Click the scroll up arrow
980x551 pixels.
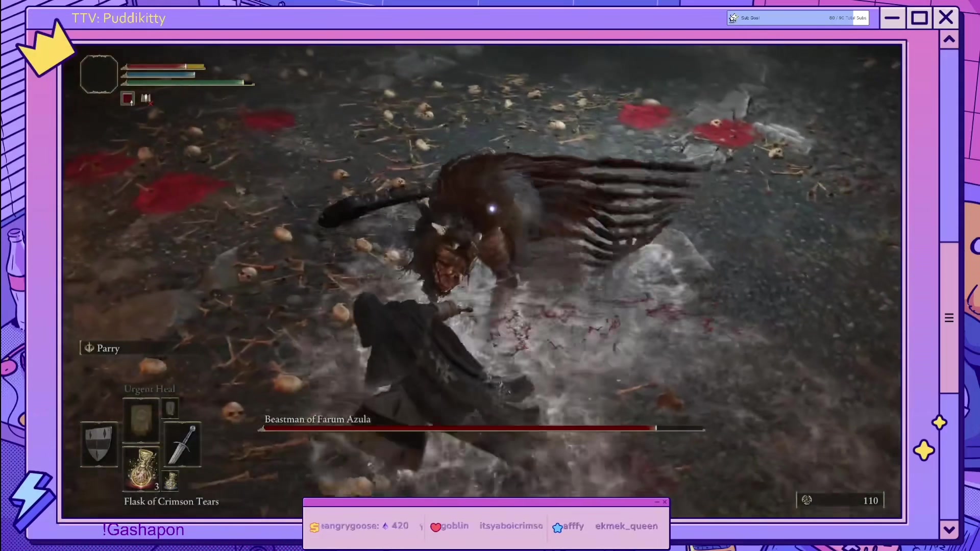pyautogui.click(x=949, y=39)
